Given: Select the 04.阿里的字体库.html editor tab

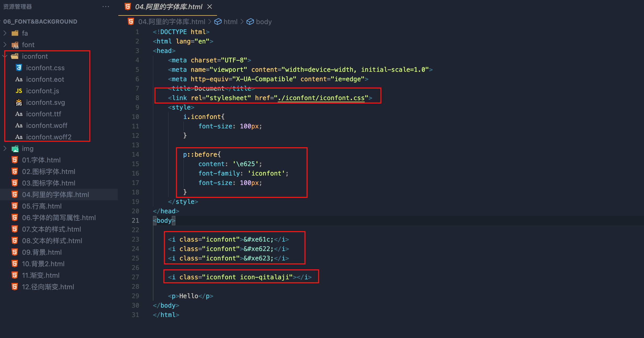Looking at the screenshot, I should [x=168, y=7].
